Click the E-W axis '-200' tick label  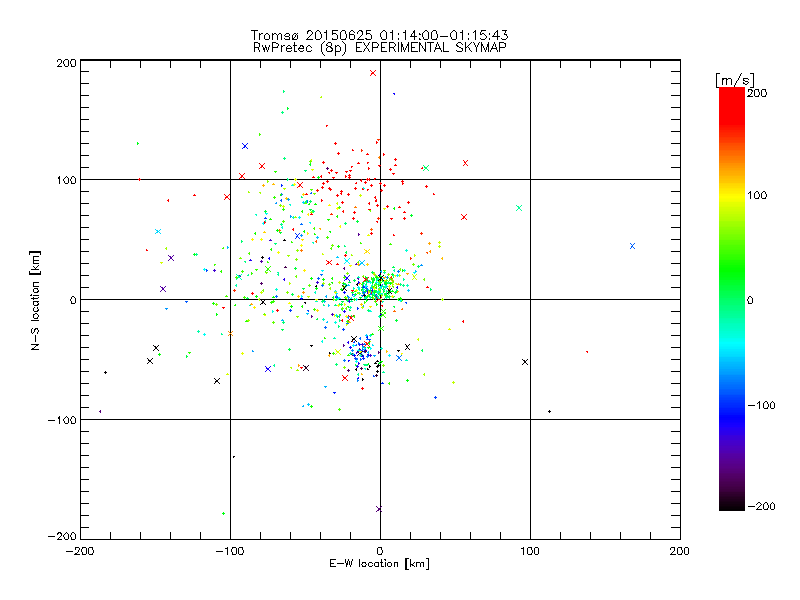click(81, 551)
